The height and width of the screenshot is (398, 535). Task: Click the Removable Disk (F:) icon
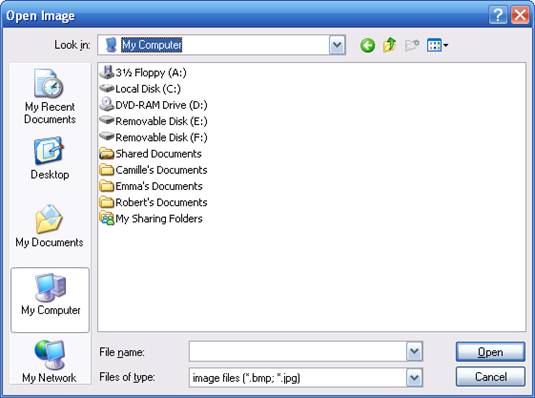[107, 137]
